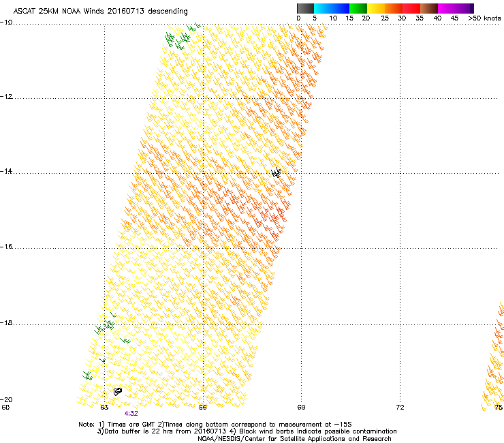
Task: Click the 'Data buffer is 22 hrs' note line
Action: coord(247,431)
